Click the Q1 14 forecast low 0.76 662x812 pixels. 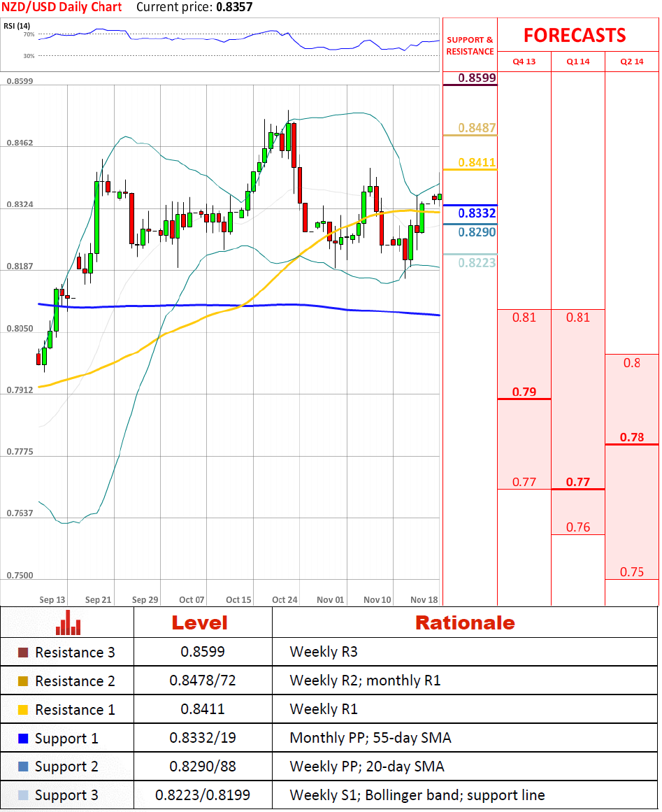point(577,527)
